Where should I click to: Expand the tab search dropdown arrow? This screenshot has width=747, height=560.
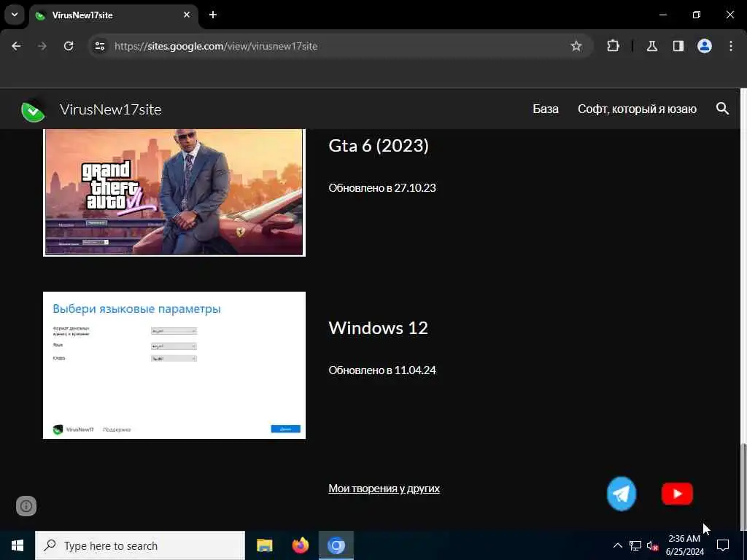(x=15, y=15)
